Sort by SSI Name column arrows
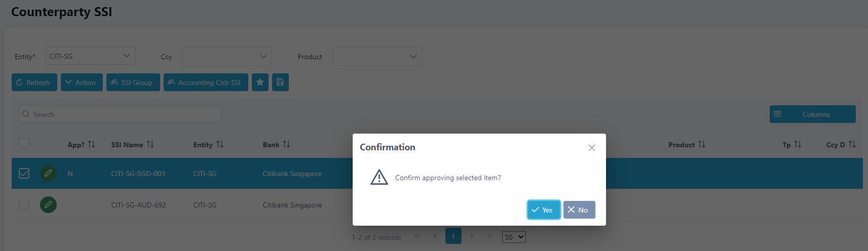Viewport: 868px width, 251px height. pos(150,145)
